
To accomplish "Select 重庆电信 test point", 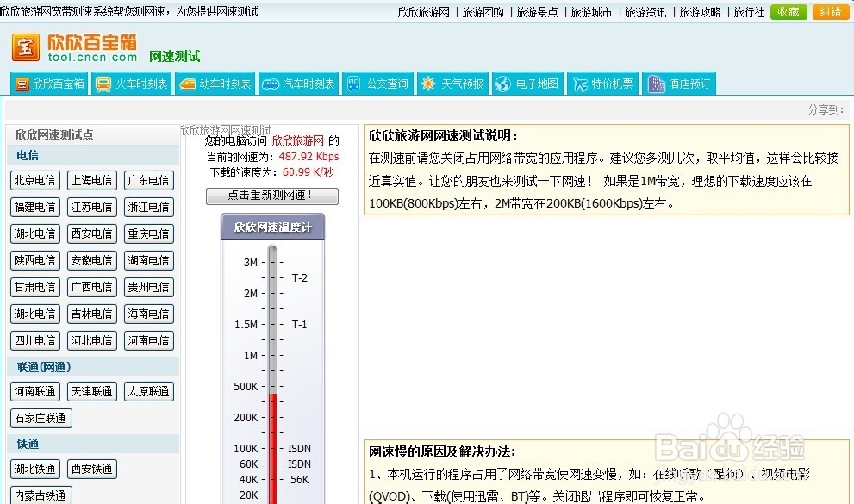I will 149,233.
